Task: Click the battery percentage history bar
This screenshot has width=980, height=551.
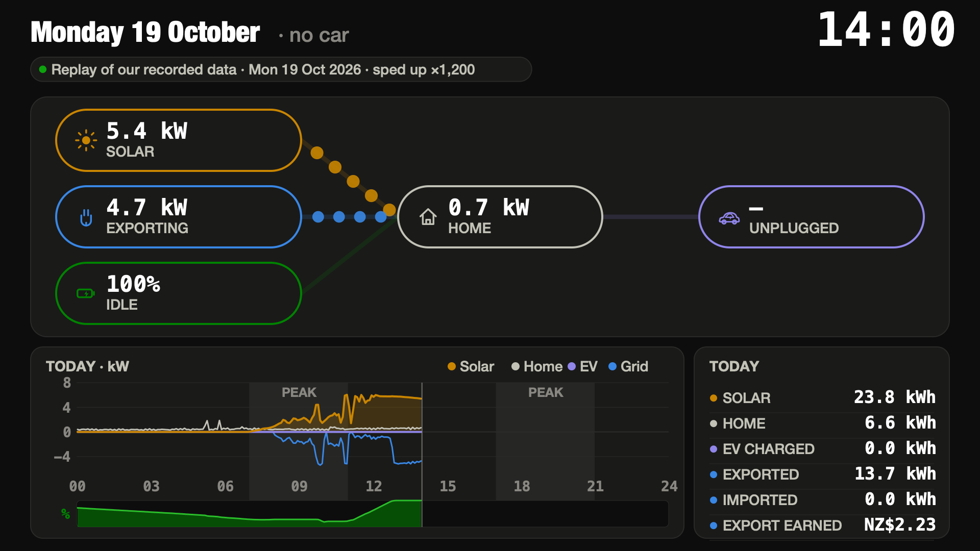Action: [373, 514]
